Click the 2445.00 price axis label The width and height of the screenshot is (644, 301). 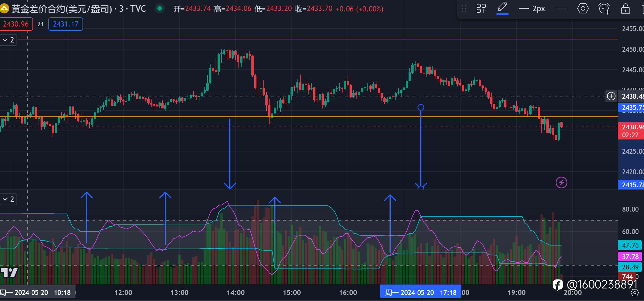pyautogui.click(x=633, y=70)
